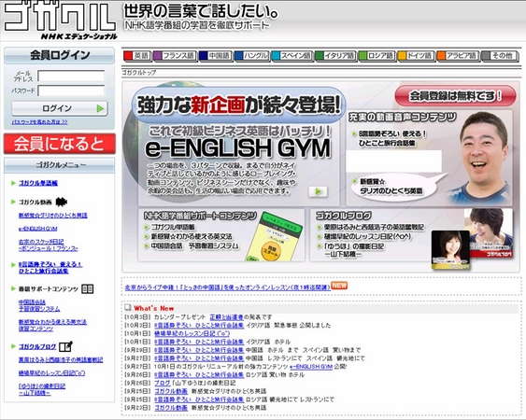Click the 番組サポートコンテンツ book icon
Screen dimensions: 526x420
coord(88,288)
